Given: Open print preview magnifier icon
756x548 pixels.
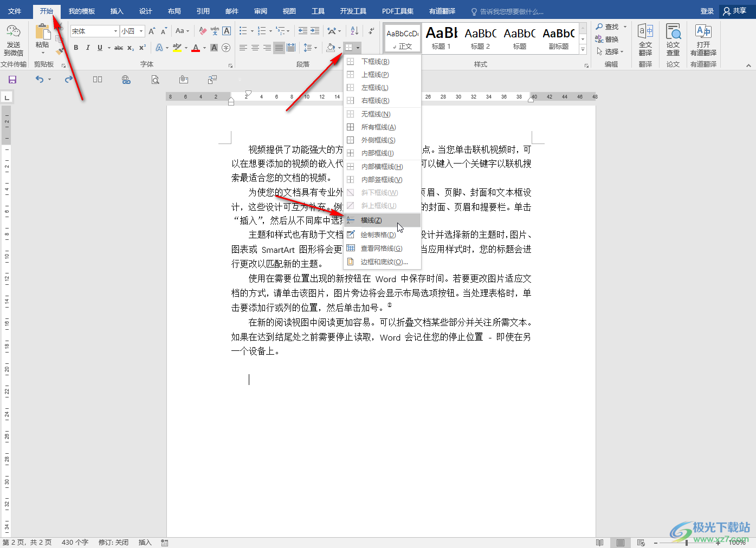Looking at the screenshot, I should click(x=155, y=80).
